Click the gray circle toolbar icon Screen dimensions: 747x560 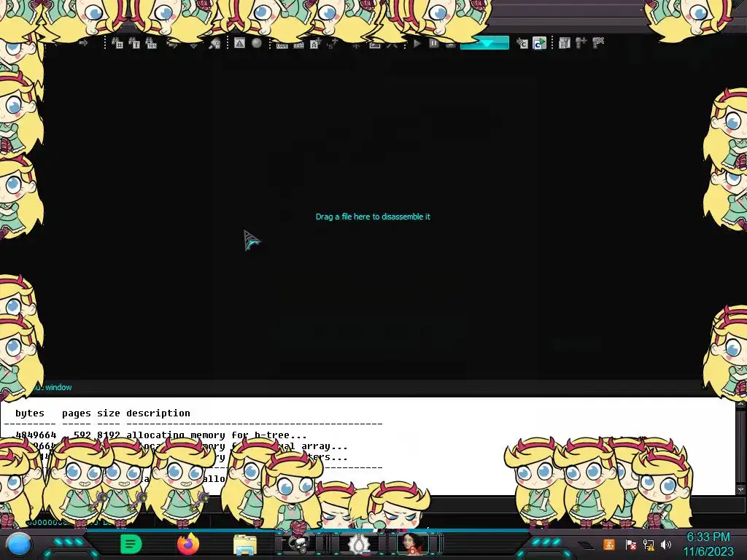click(257, 43)
